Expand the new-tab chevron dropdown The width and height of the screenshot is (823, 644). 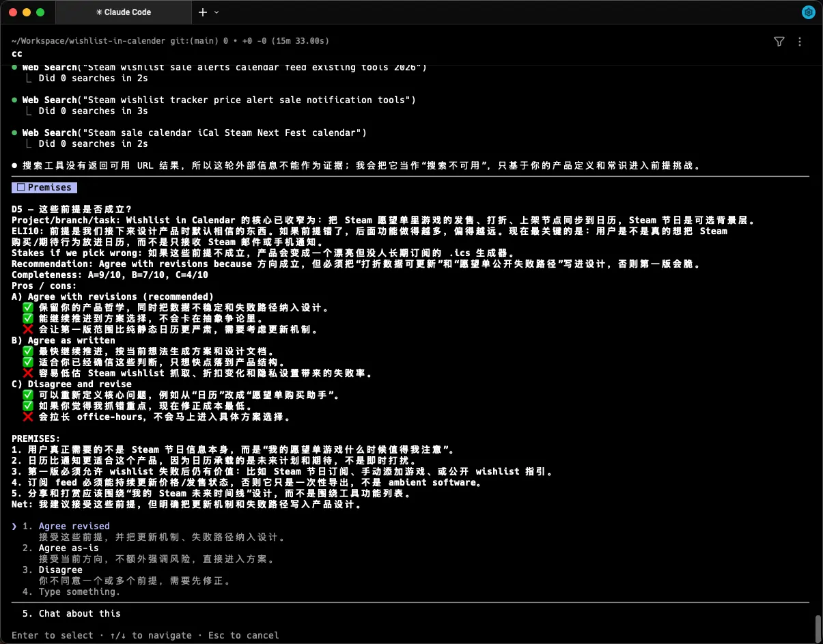click(217, 12)
